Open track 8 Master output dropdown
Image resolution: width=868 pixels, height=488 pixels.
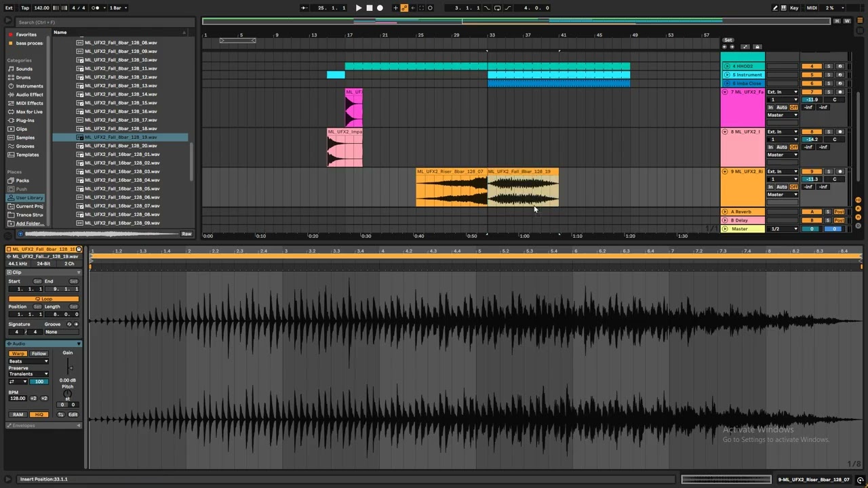782,155
